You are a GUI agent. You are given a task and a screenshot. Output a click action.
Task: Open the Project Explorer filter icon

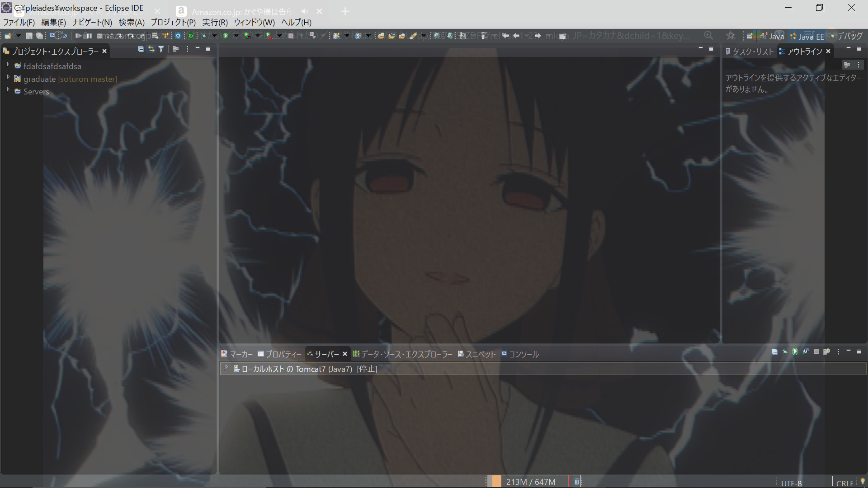pos(161,49)
